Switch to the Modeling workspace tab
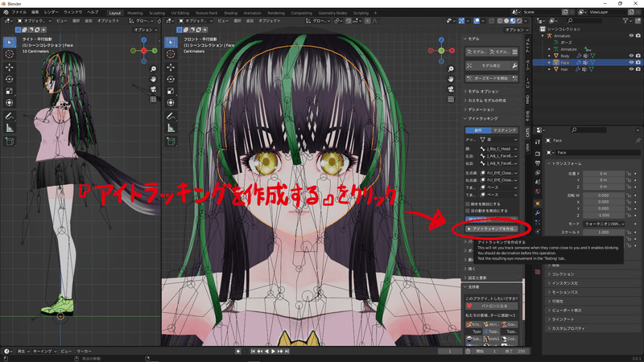This screenshot has height=362, width=644. coord(134,13)
